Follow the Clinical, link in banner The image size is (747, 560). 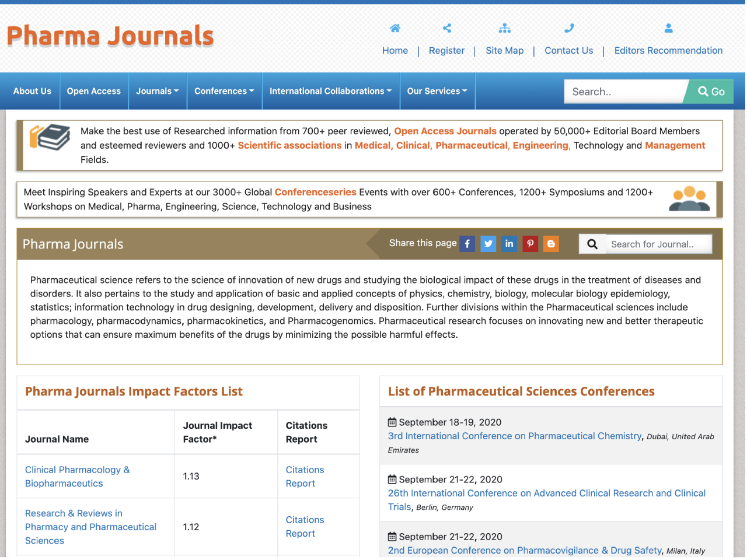click(x=414, y=145)
